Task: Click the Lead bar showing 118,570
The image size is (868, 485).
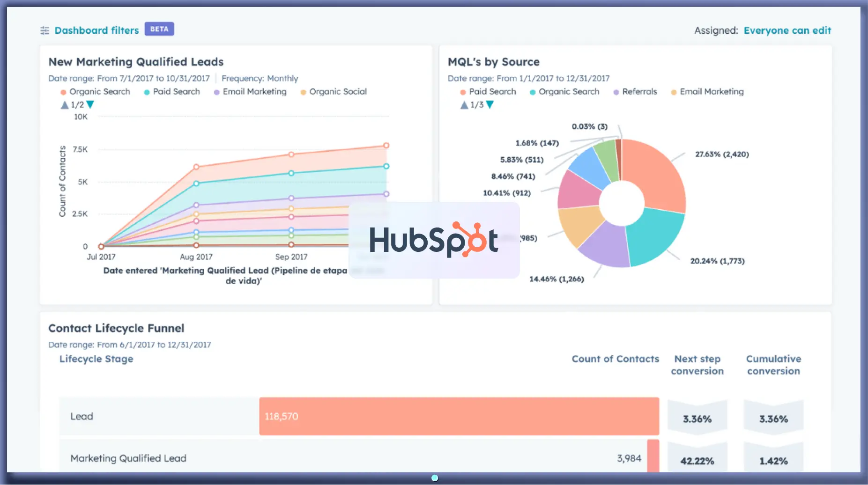Action: 459,416
